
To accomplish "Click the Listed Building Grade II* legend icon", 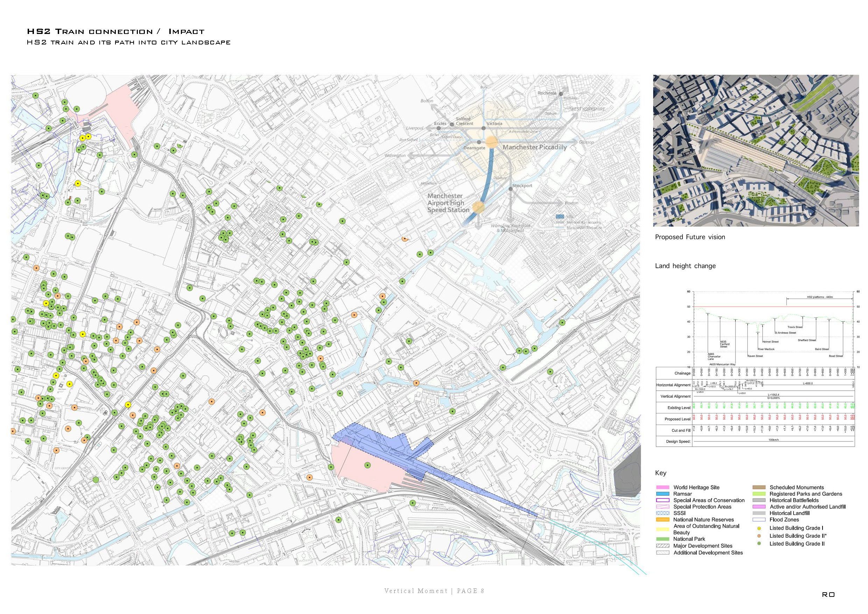I will [759, 536].
